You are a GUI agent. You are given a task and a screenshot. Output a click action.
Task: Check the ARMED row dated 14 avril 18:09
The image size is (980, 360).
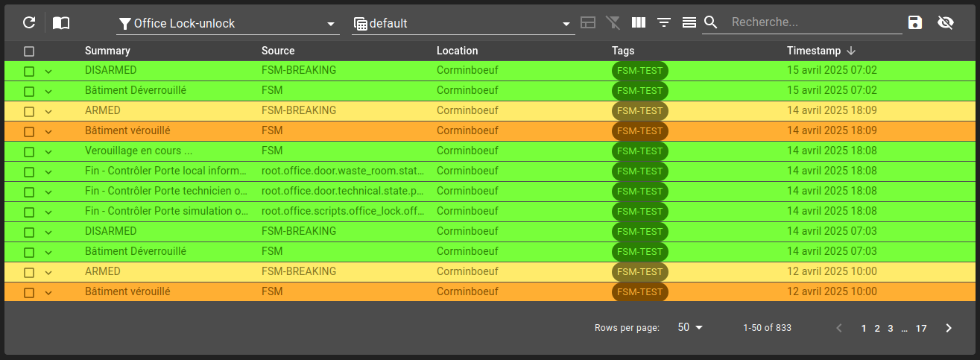coord(29,111)
